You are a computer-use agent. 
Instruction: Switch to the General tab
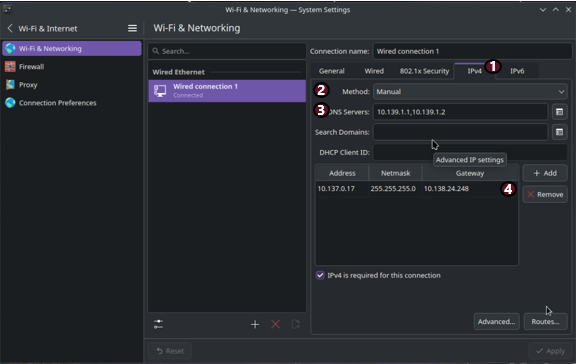pyautogui.click(x=332, y=71)
